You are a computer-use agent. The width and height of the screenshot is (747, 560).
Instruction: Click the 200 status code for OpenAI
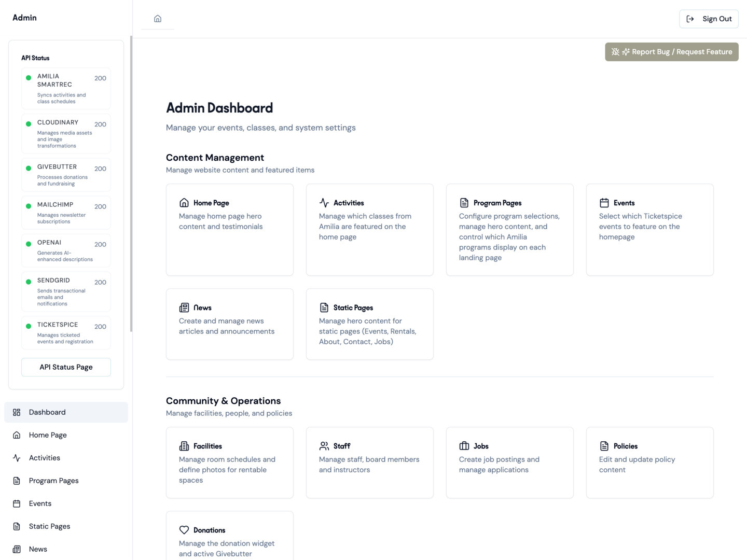[x=100, y=244]
